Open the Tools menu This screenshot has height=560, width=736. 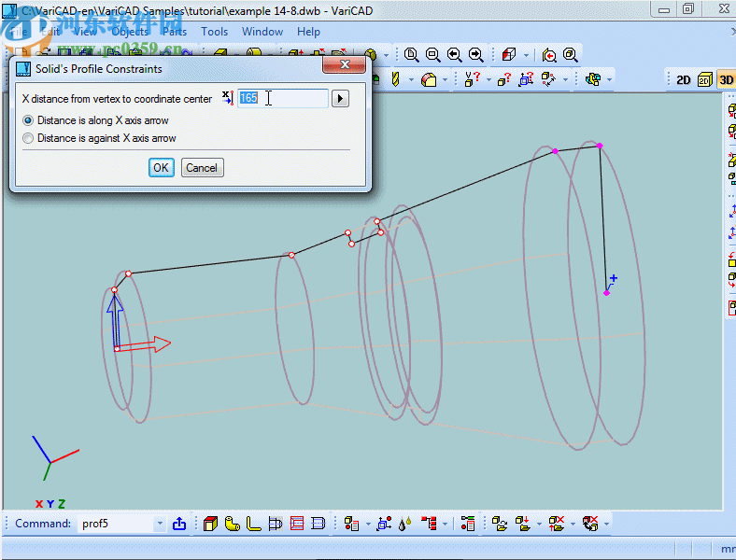click(214, 32)
